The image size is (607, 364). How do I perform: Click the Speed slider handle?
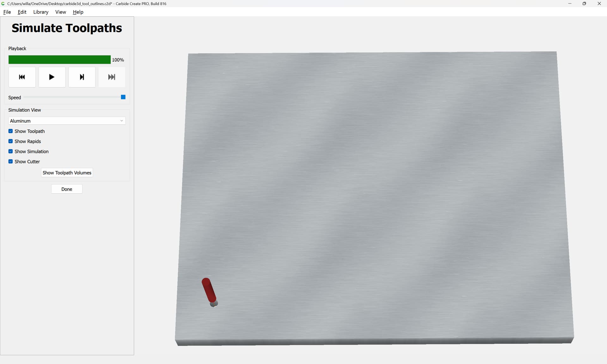point(123,97)
